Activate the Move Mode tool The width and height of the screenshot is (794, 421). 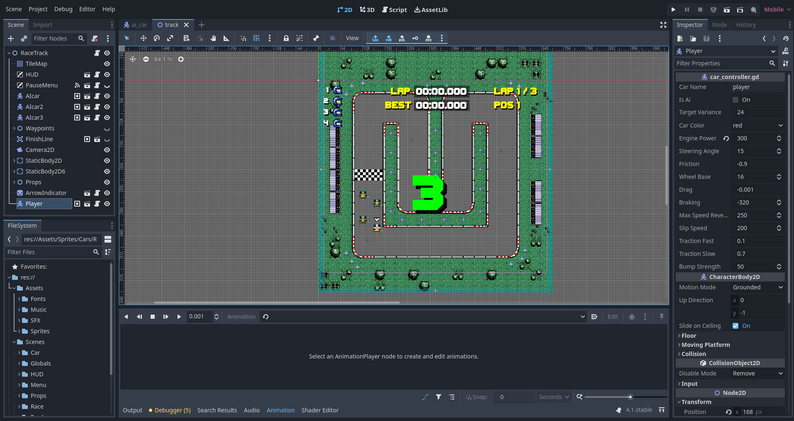click(x=143, y=38)
